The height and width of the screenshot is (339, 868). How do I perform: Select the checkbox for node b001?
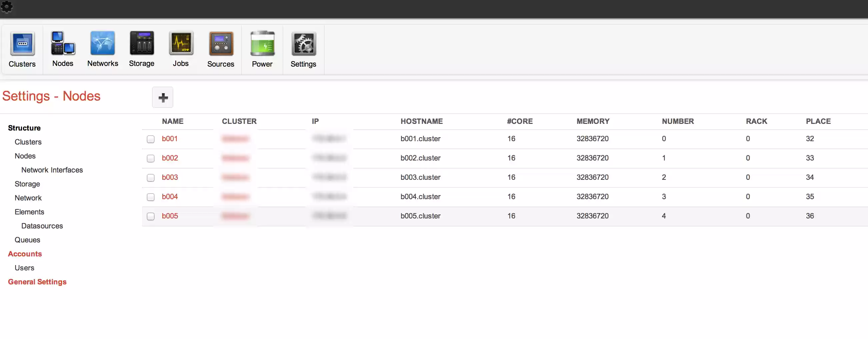(151, 139)
